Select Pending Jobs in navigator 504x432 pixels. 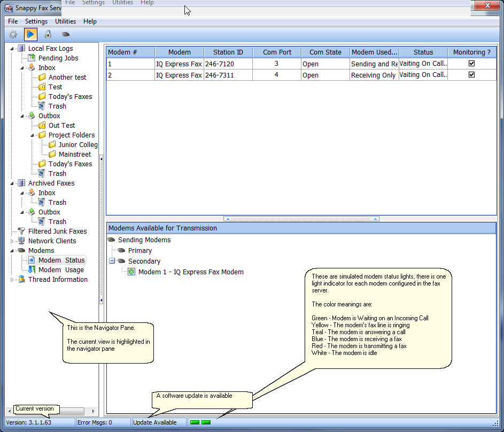(58, 58)
